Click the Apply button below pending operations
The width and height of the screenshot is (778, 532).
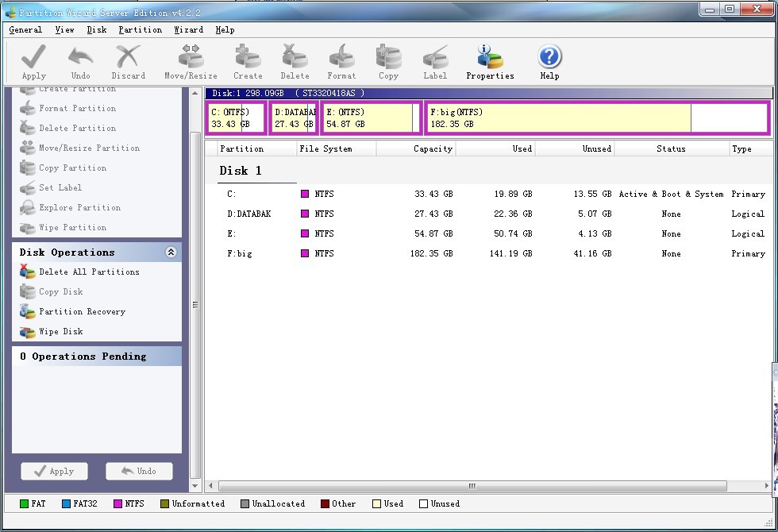[54, 471]
